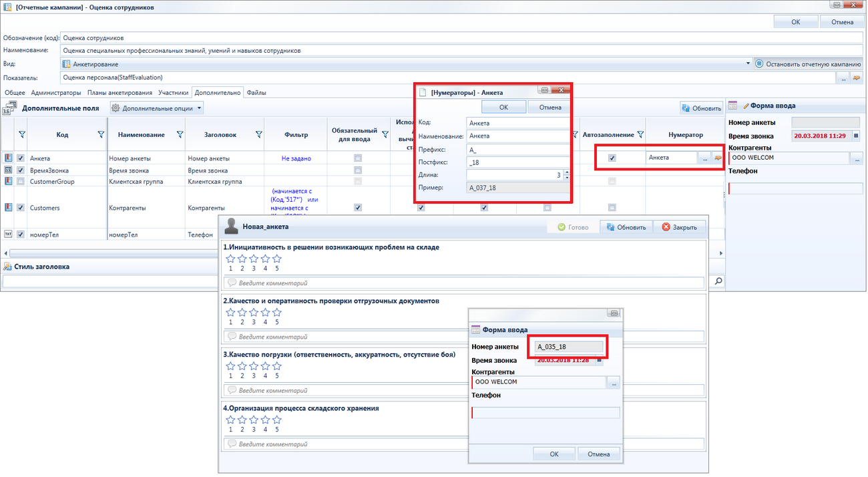Uncheck the ВремяЗвонка row selection checkbox

point(21,170)
